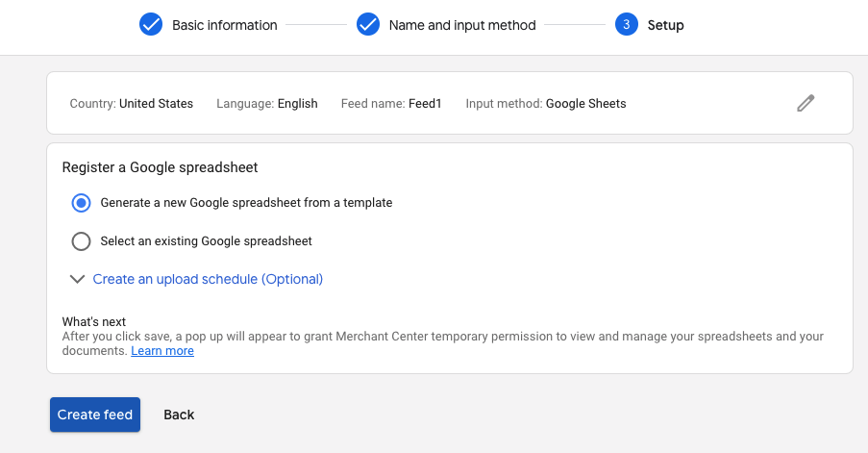Click Generate a new Google spreadsheet label
868x453 pixels.
point(246,203)
